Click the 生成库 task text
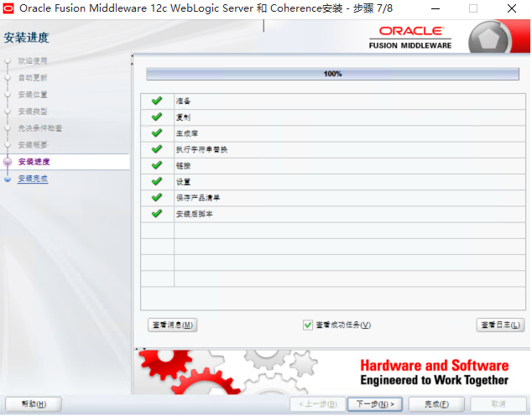 coord(187,133)
